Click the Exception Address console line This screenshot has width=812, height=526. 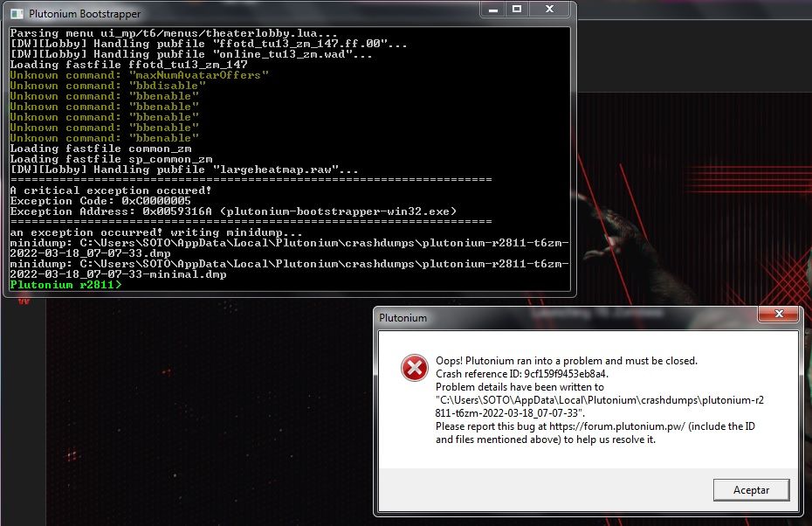coord(232,211)
